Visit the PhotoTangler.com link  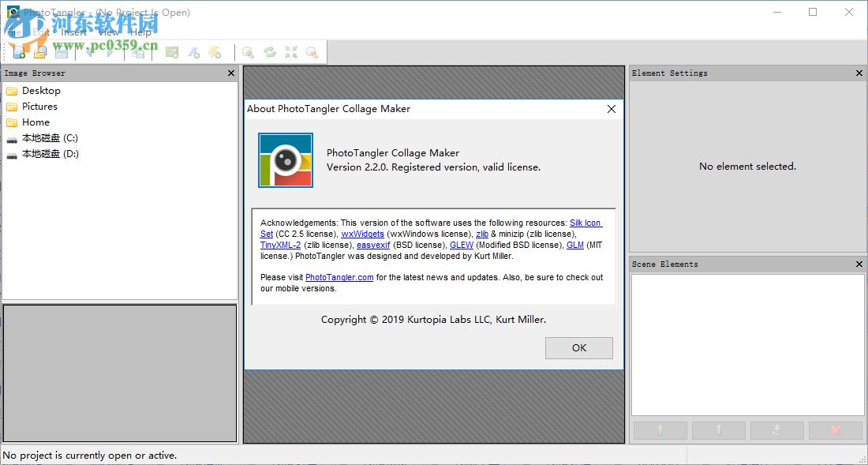pos(339,276)
